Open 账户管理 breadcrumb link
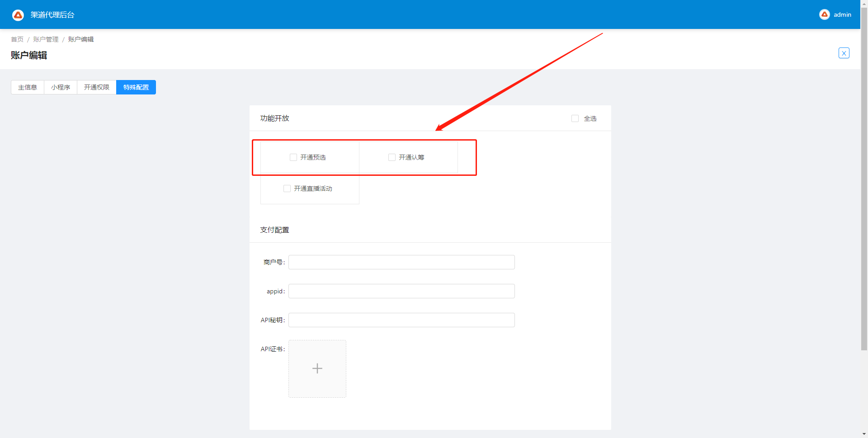Screen dimensions: 868x438 [x=46, y=39]
